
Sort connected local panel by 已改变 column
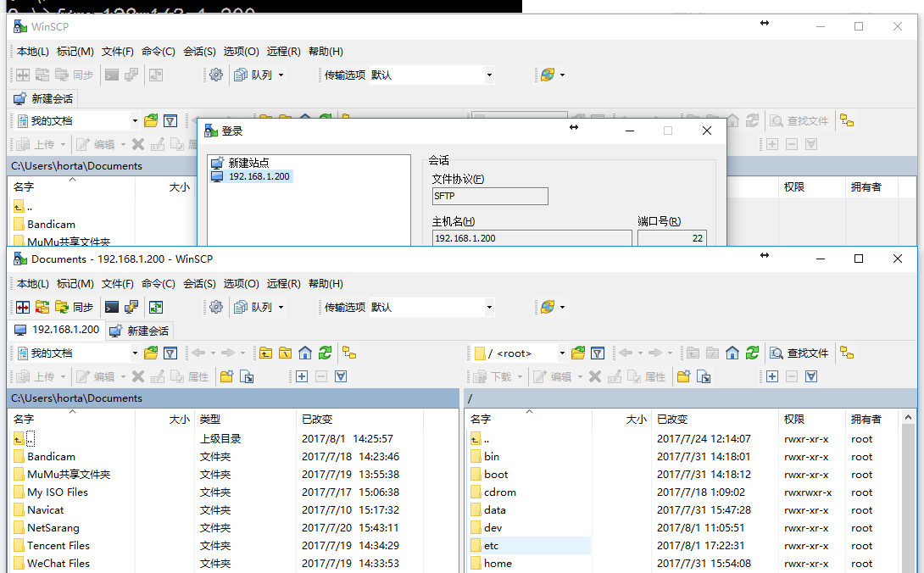click(x=359, y=419)
